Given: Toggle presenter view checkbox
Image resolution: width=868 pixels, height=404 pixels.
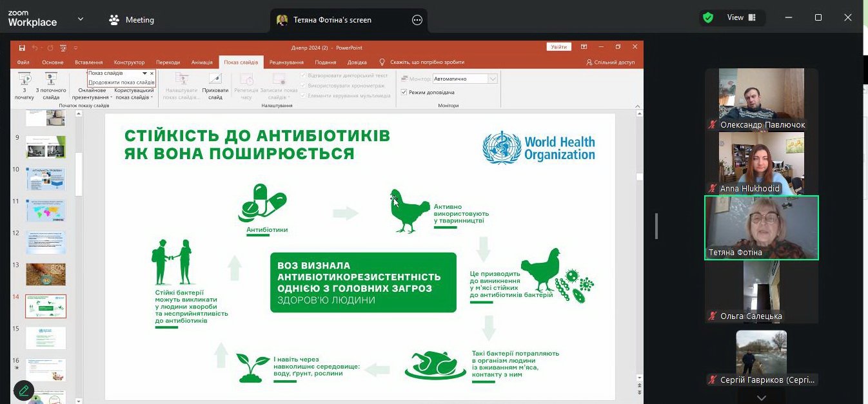Looking at the screenshot, I should pyautogui.click(x=404, y=92).
